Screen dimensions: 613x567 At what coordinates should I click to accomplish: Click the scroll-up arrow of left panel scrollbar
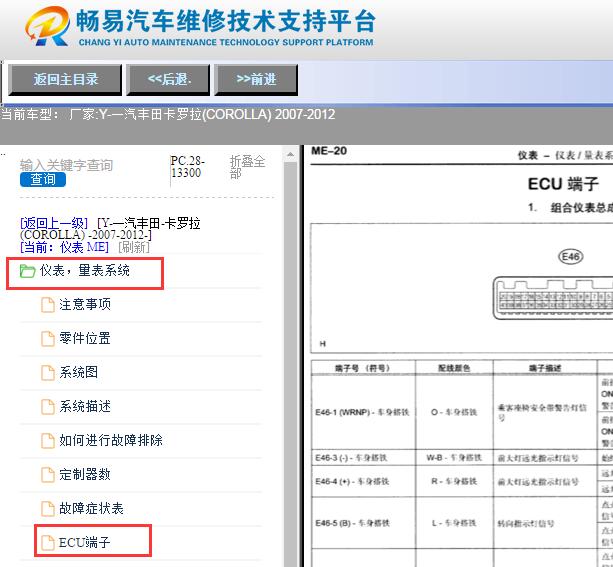click(290, 154)
